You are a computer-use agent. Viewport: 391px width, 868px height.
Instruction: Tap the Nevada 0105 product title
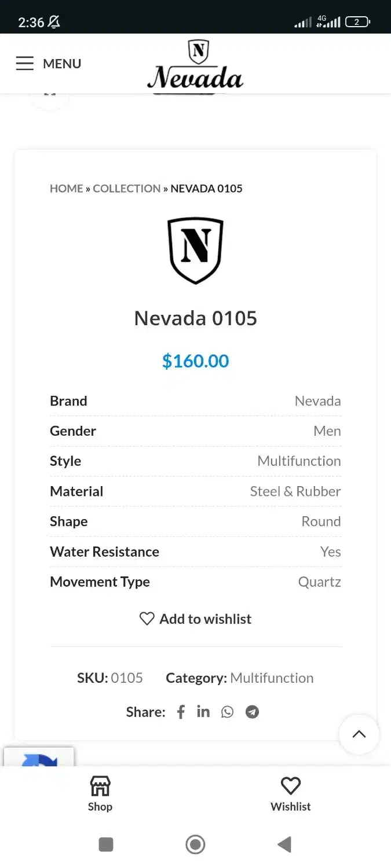pyautogui.click(x=195, y=318)
